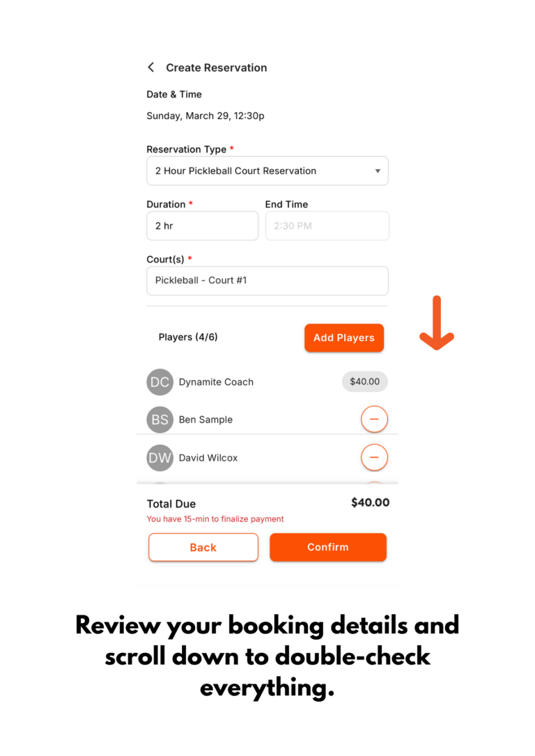Open the Duration field showing 2 hr
Viewport: 535px width, 756px height.
click(x=202, y=226)
